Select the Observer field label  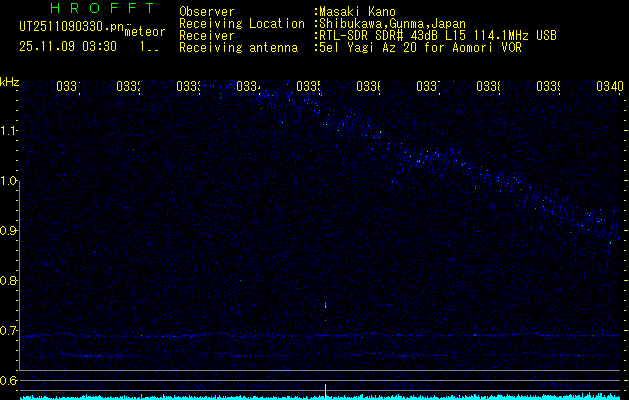[206, 12]
